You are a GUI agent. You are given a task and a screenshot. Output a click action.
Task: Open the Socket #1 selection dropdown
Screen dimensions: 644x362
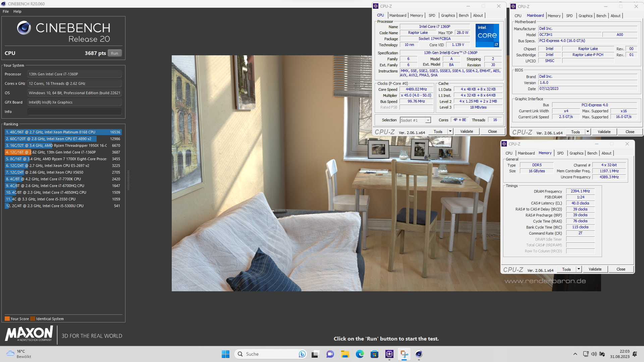tap(415, 120)
